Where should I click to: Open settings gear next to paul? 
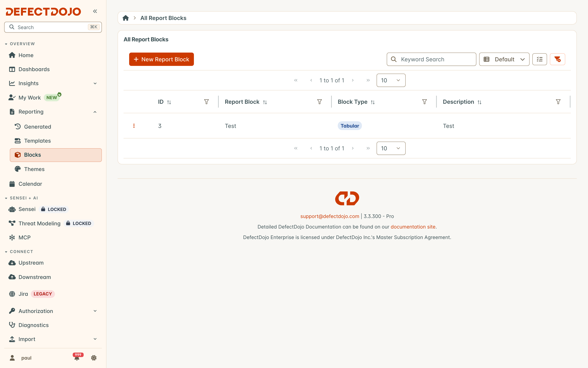tap(94, 358)
